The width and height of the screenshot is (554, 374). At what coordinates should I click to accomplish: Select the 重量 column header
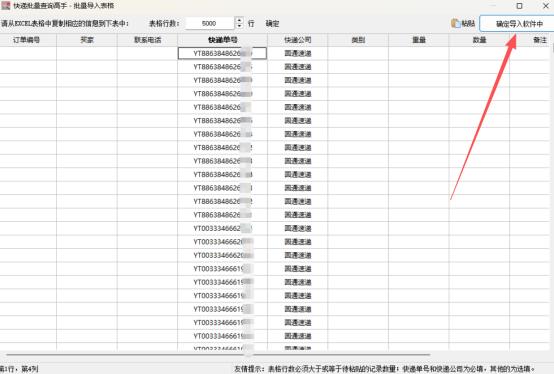coord(419,40)
